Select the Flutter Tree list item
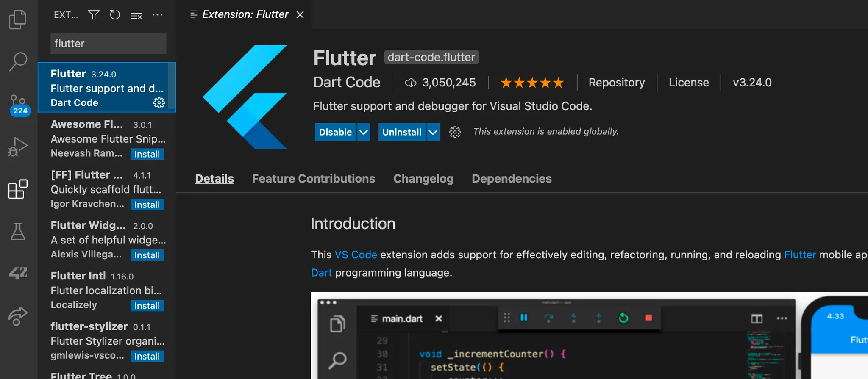Viewport: 868px width, 379px height. (107, 373)
